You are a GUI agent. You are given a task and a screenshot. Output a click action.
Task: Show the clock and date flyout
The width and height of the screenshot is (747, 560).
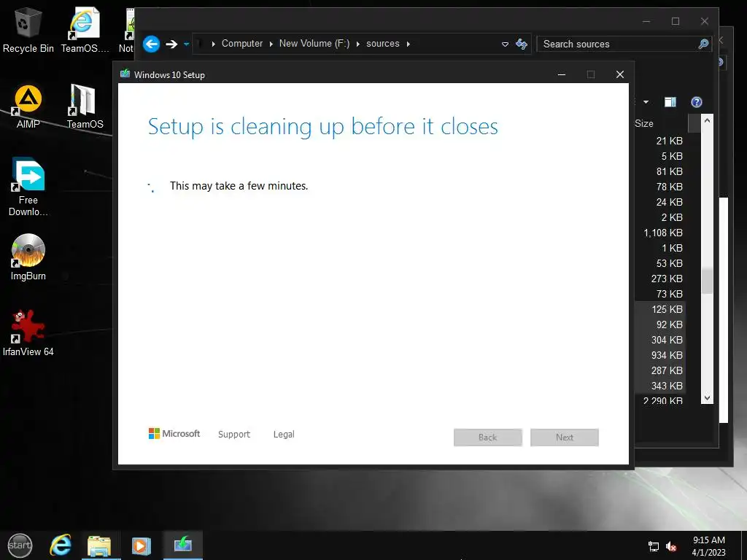[x=709, y=546]
